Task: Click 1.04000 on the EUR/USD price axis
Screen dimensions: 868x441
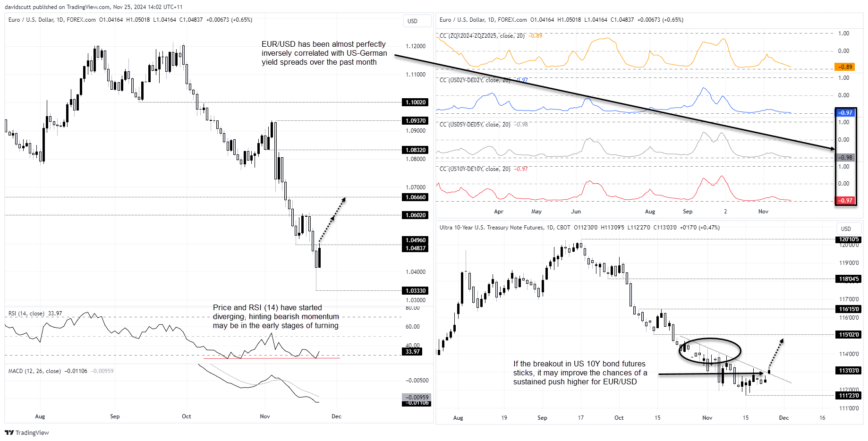Action: pos(416,272)
